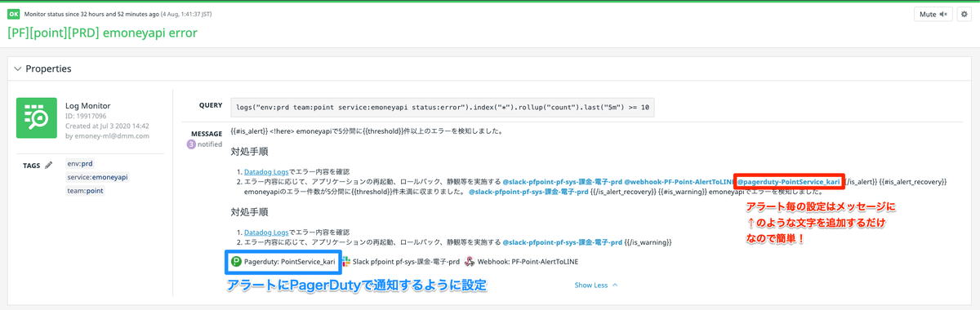Click the green Log Monitor icon
This screenshot has width=980, height=310.
[x=37, y=118]
